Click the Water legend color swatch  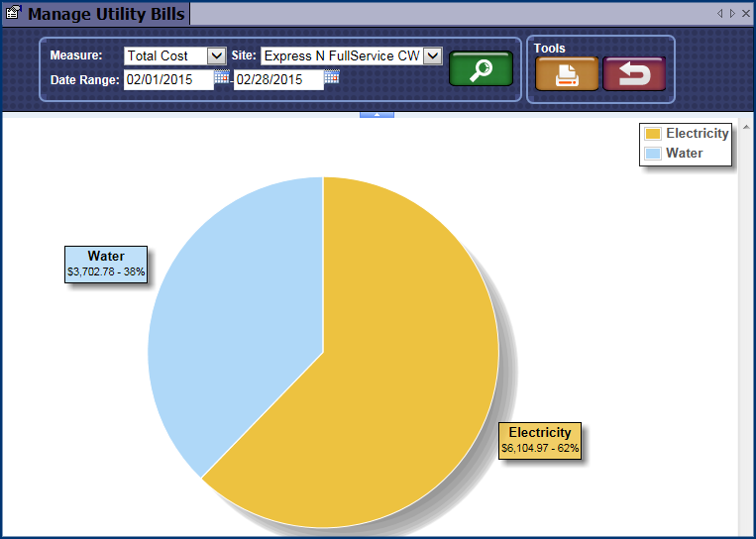click(x=653, y=154)
